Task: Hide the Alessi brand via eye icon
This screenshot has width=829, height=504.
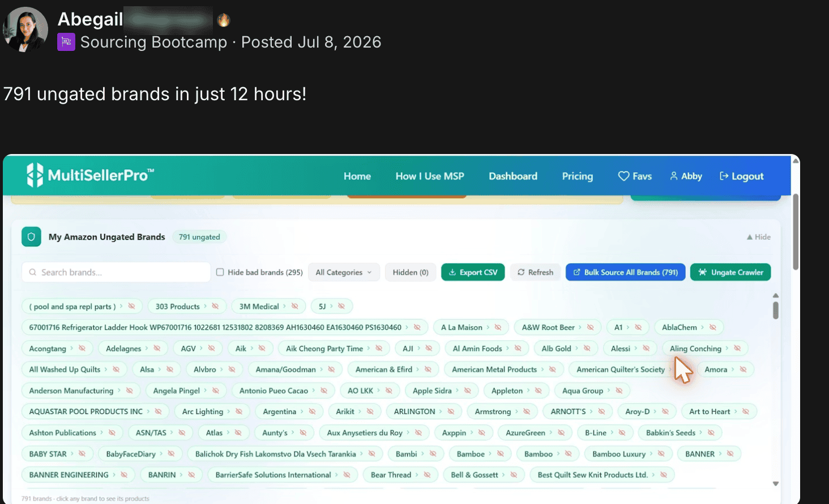Action: point(646,348)
